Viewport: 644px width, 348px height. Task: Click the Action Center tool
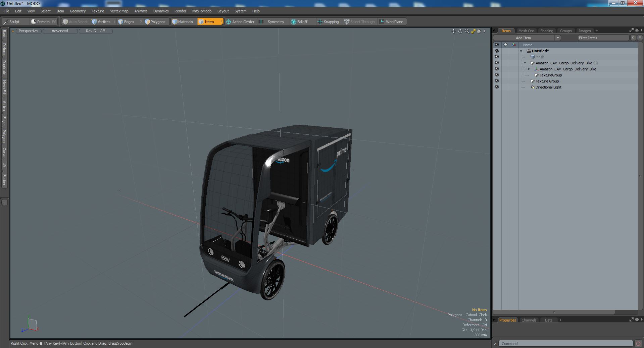tap(240, 22)
